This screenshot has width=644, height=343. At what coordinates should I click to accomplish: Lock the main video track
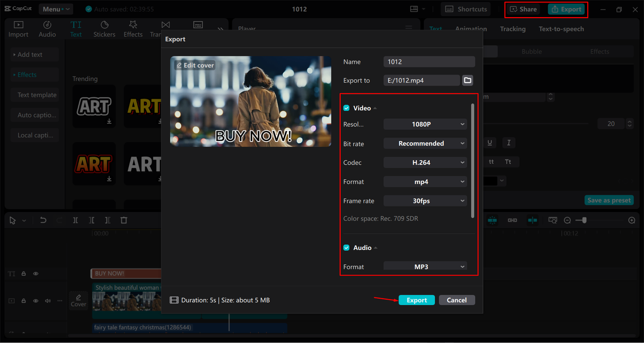pyautogui.click(x=24, y=301)
